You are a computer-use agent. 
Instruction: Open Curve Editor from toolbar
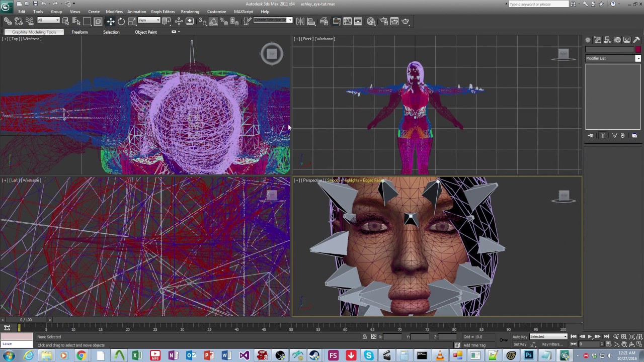[x=347, y=21]
